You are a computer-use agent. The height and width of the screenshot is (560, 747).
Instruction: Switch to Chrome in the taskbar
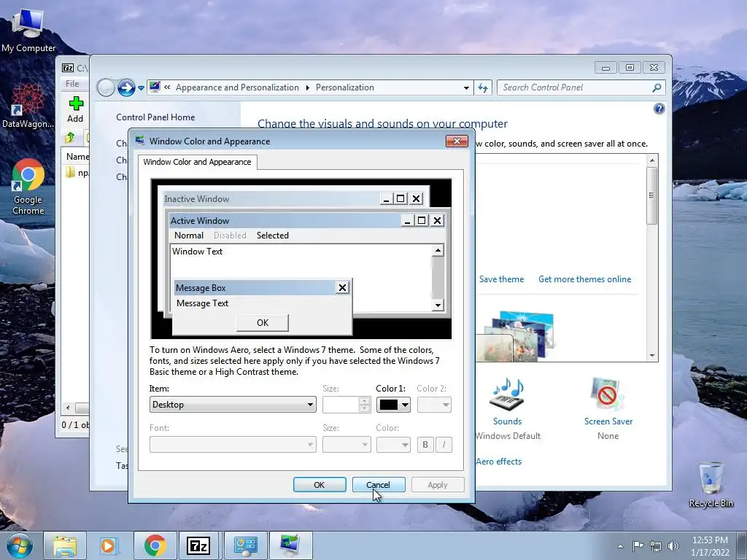point(155,545)
